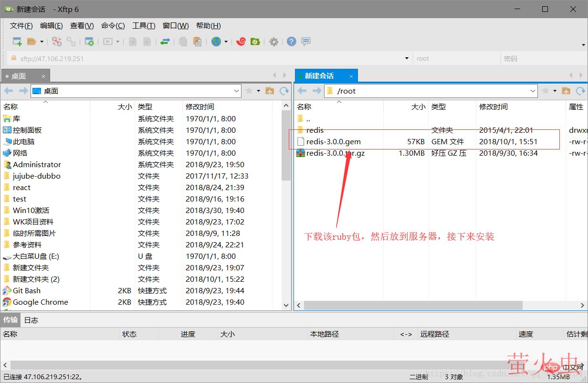Close the 新建会话 remote tab

[x=351, y=76]
